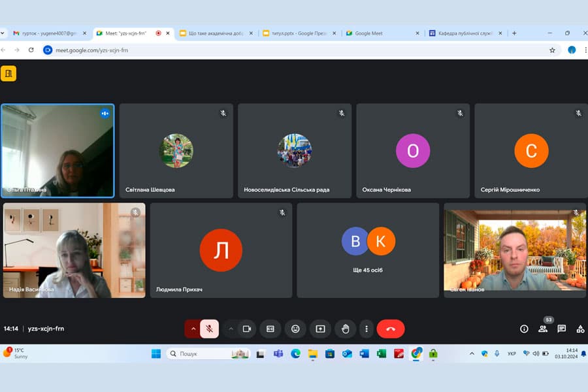This screenshot has height=392, width=588.
Task: Click the address bar meet.google.com URL
Action: click(x=92, y=50)
